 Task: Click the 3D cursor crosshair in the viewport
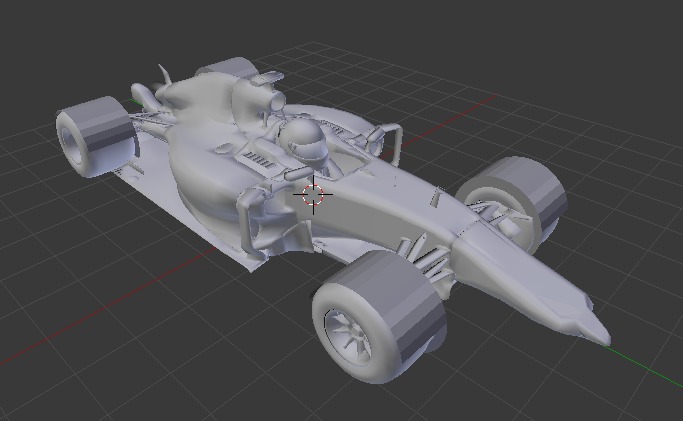[314, 195]
